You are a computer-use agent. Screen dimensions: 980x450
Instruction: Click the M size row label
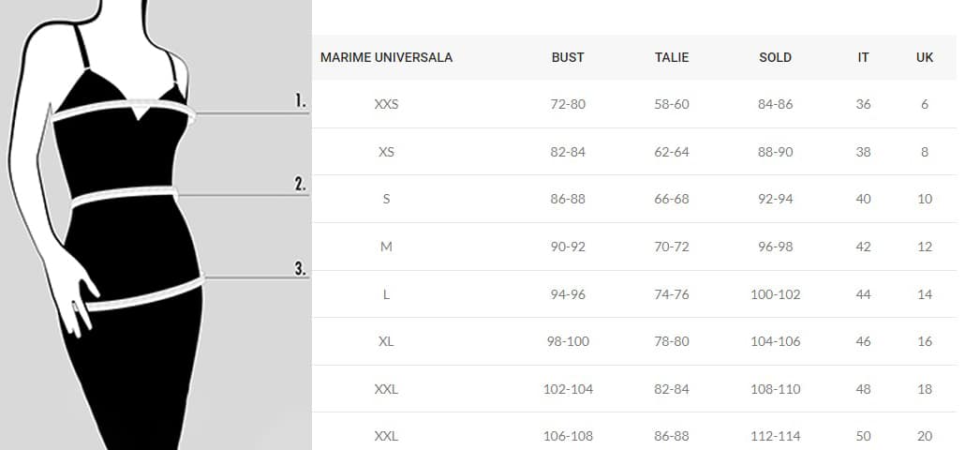[386, 247]
